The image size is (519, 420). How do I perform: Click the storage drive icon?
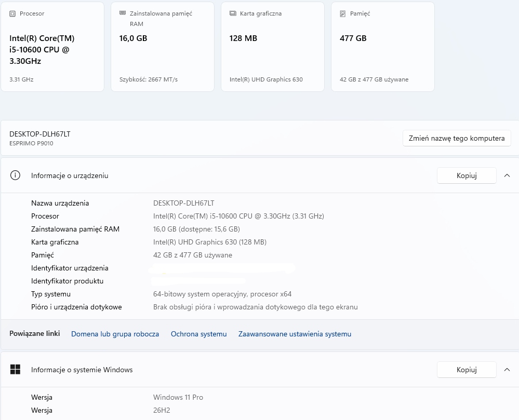point(343,13)
